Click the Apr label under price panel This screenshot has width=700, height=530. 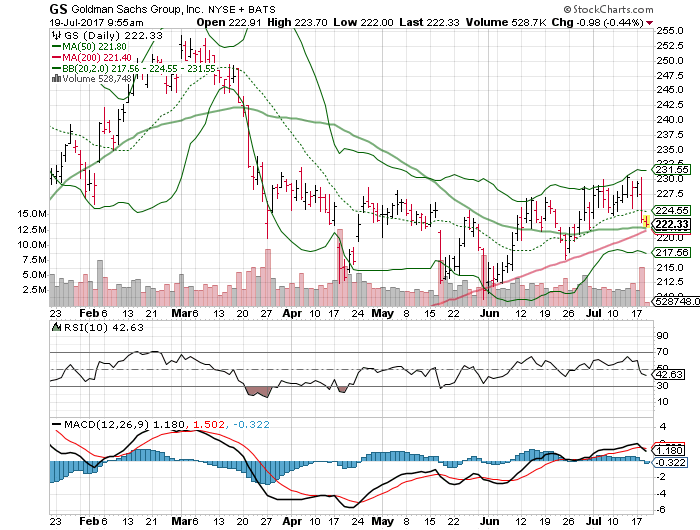coord(292,313)
